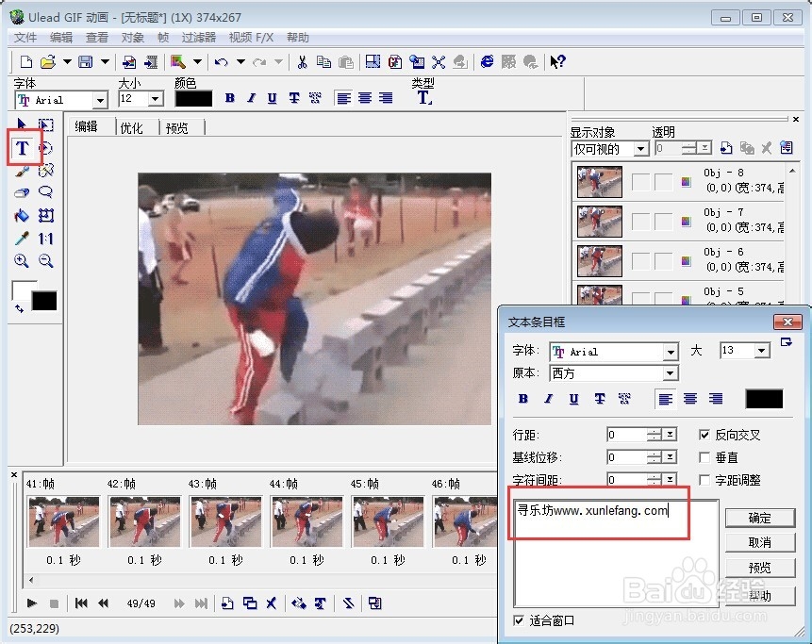The image size is (812, 644).
Task: Click into the text entry box
Action: tap(616, 553)
